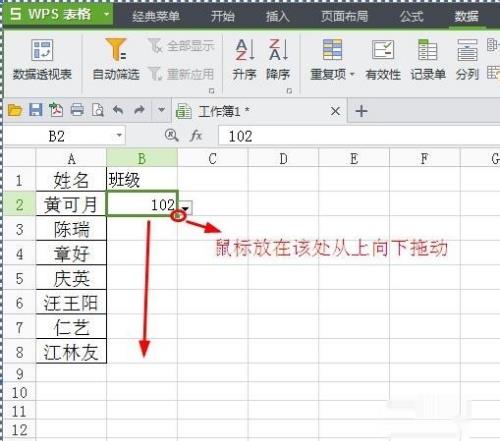The width and height of the screenshot is (500, 441).
Task: Click cell containing 黄可月
Action: [71, 204]
